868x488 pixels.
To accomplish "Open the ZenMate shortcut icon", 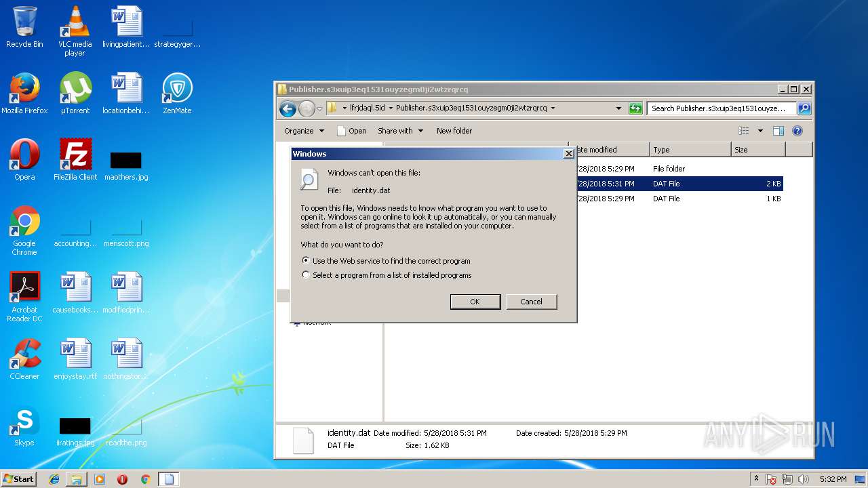I will 177,94.
